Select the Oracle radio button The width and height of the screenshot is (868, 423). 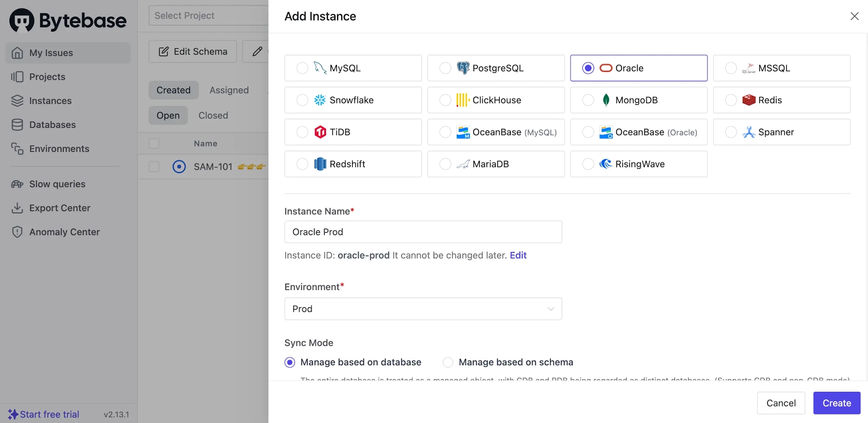pyautogui.click(x=588, y=68)
